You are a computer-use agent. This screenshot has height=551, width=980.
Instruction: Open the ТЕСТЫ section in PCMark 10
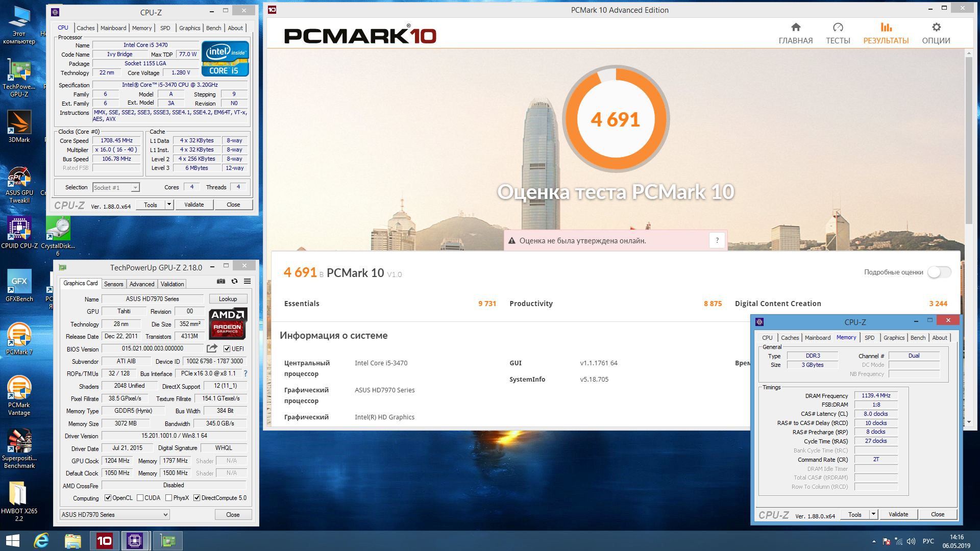tap(838, 34)
